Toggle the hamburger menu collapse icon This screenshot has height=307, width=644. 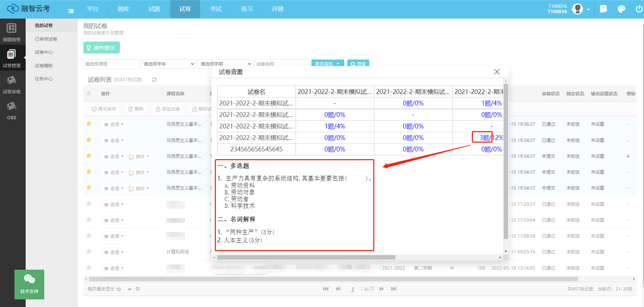tap(71, 11)
